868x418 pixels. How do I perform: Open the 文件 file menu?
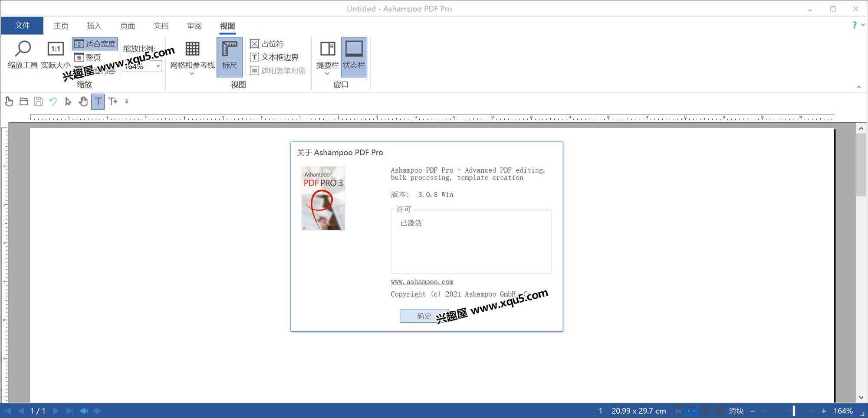[22, 26]
